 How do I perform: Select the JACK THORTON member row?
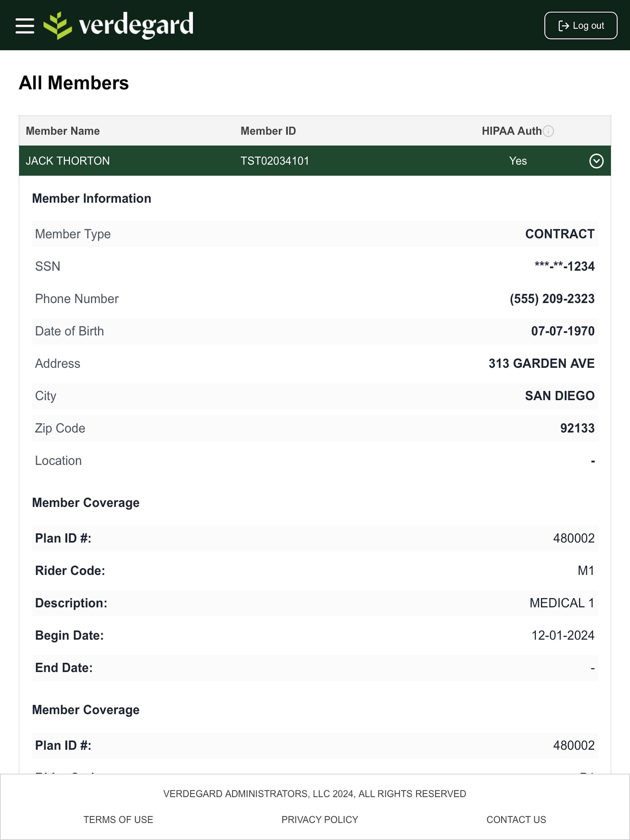(315, 160)
